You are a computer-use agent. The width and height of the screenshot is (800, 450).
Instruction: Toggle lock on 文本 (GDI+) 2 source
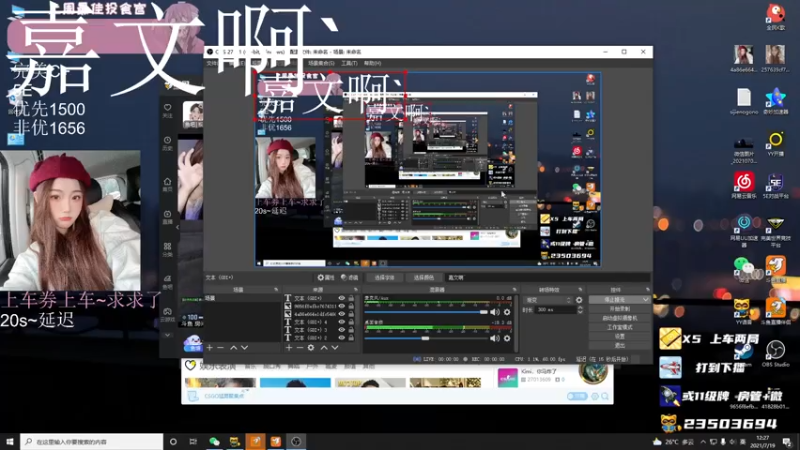click(x=351, y=337)
